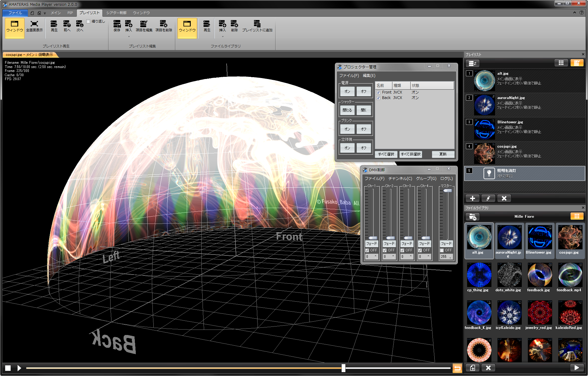Open 編集(E) menu in プロジェクター管理

tap(369, 76)
